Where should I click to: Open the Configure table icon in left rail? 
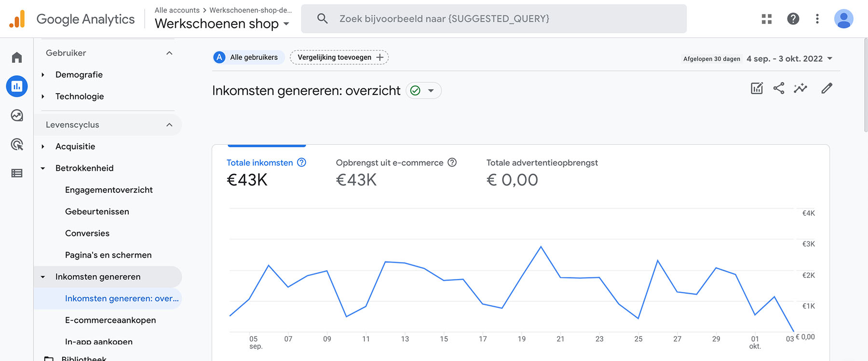pyautogui.click(x=17, y=173)
